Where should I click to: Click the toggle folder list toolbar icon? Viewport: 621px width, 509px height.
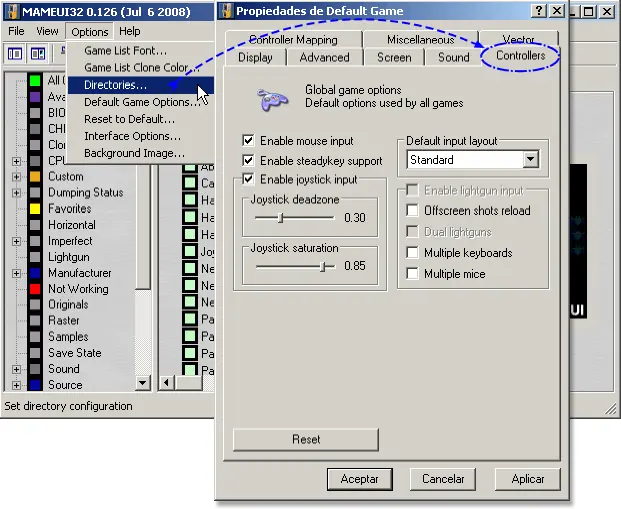[15, 53]
